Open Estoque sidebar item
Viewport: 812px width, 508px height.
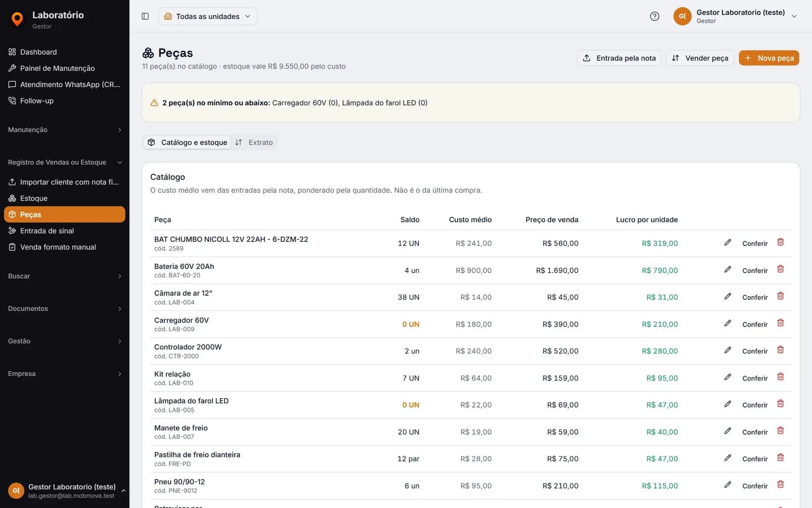(x=64, y=198)
